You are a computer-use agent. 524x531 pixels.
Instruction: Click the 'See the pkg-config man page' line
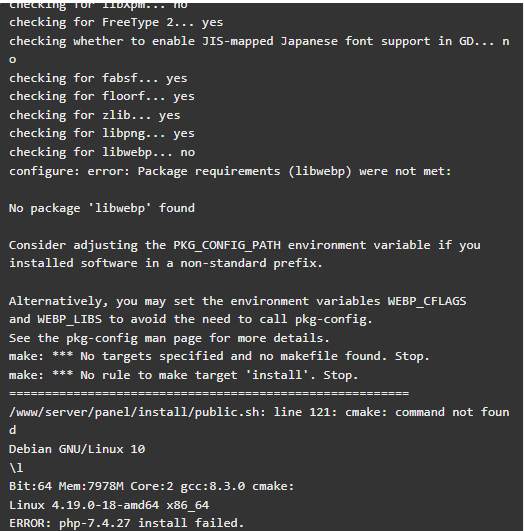[169, 338]
